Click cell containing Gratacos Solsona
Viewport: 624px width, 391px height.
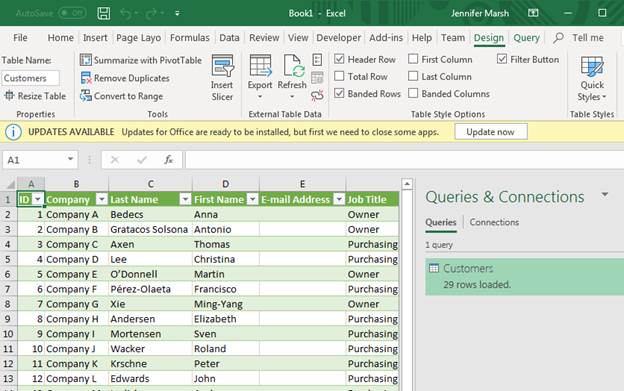pos(150,230)
